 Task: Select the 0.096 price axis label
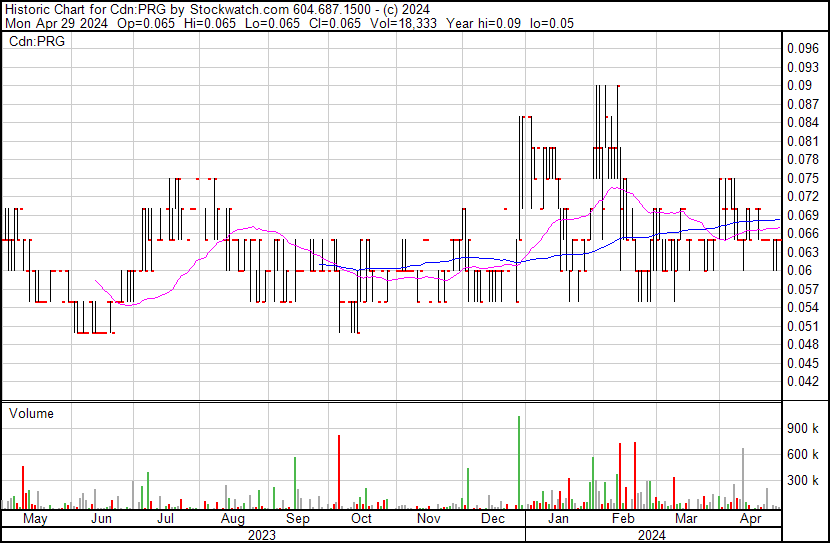[x=802, y=49]
